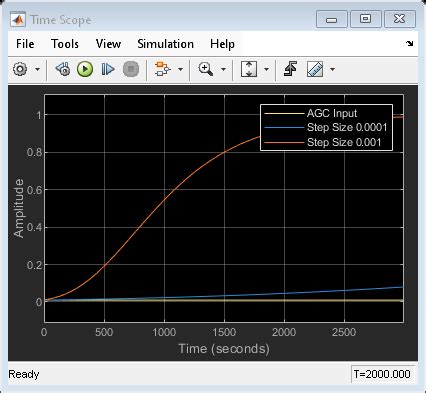Image resolution: width=426 pixels, height=393 pixels.
Task: Click the greyed Stop simulation button
Action: pos(131,69)
